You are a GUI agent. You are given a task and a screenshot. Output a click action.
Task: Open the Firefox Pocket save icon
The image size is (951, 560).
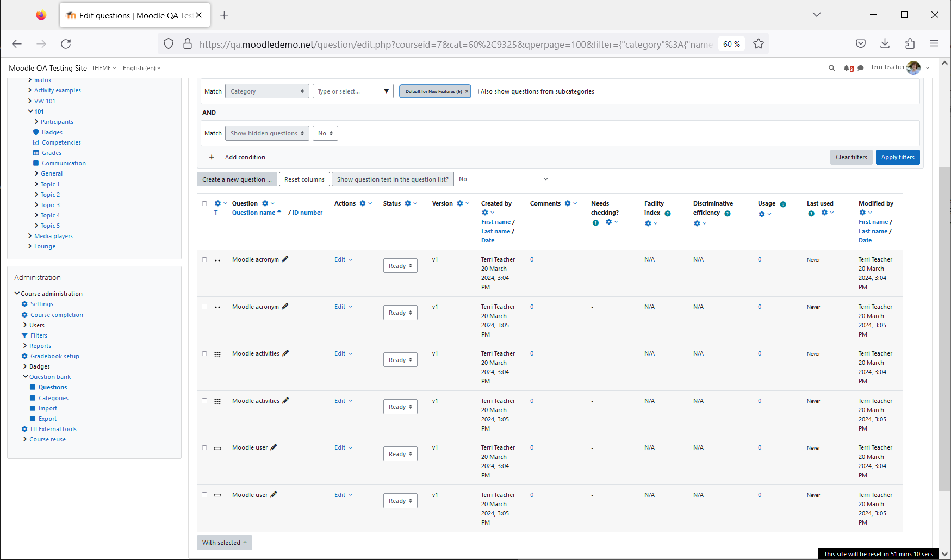[x=861, y=44]
